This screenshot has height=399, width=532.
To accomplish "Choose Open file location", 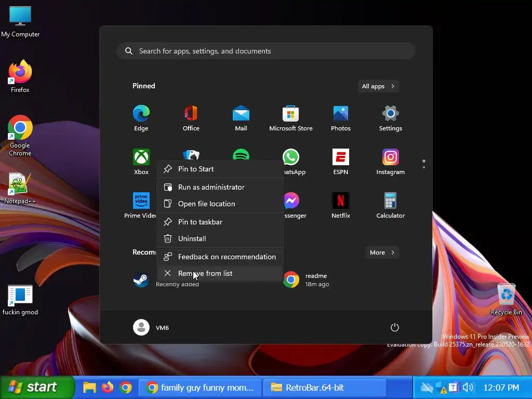I will (220, 204).
